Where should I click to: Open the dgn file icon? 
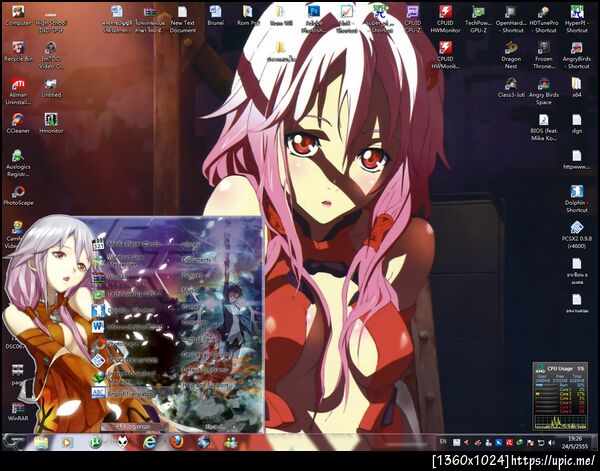[576, 123]
